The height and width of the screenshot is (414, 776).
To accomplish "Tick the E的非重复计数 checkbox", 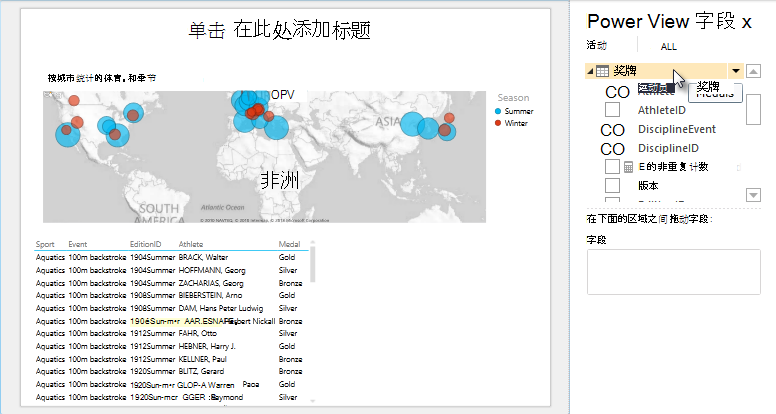I will pyautogui.click(x=612, y=167).
